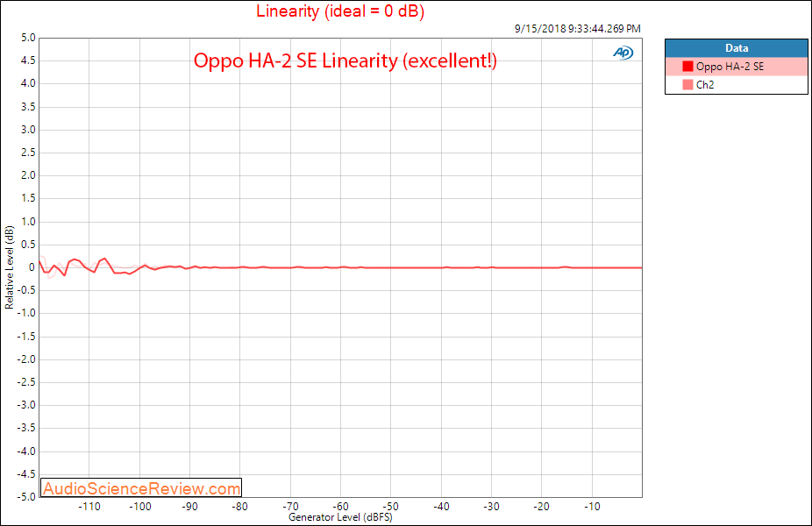Click the "-20" x-axis tick label
Screen dimensions: 812x526
(x=541, y=507)
